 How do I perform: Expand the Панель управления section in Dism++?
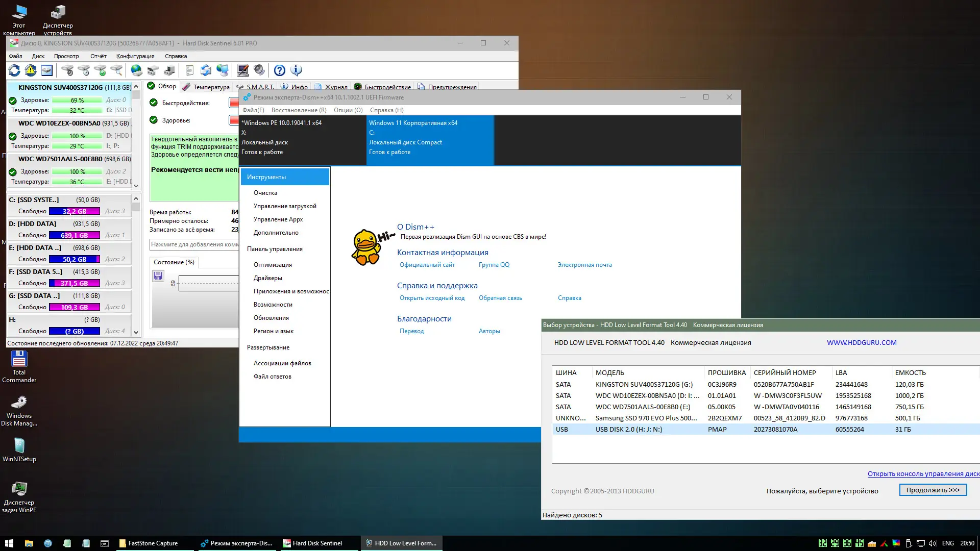pos(275,249)
